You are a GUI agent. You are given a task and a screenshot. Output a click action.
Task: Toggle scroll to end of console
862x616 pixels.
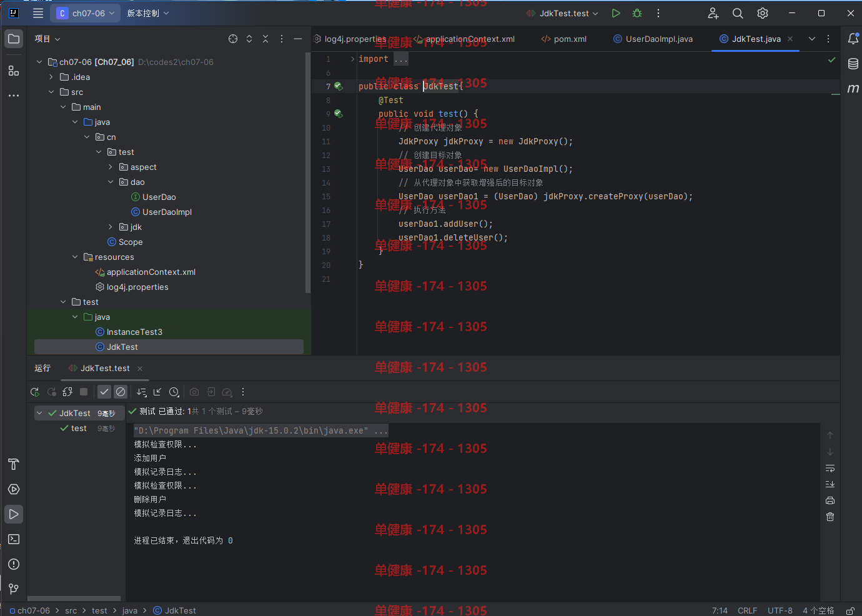click(x=830, y=484)
